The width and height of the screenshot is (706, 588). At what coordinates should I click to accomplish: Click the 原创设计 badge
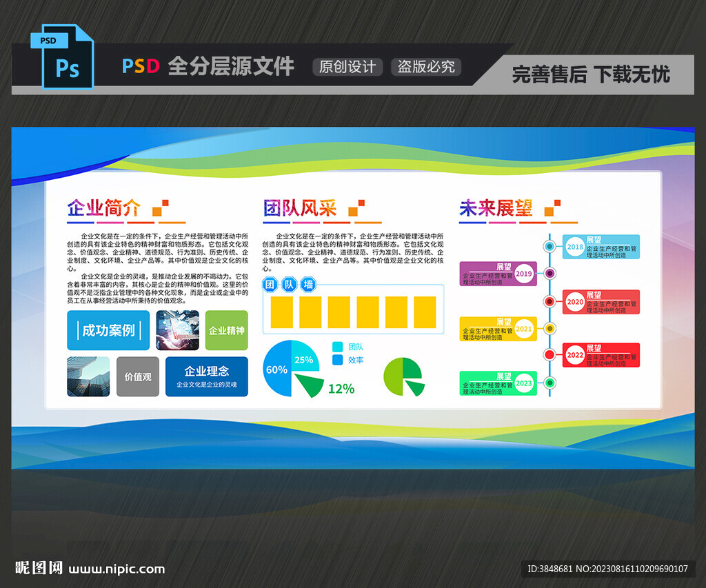coord(347,67)
